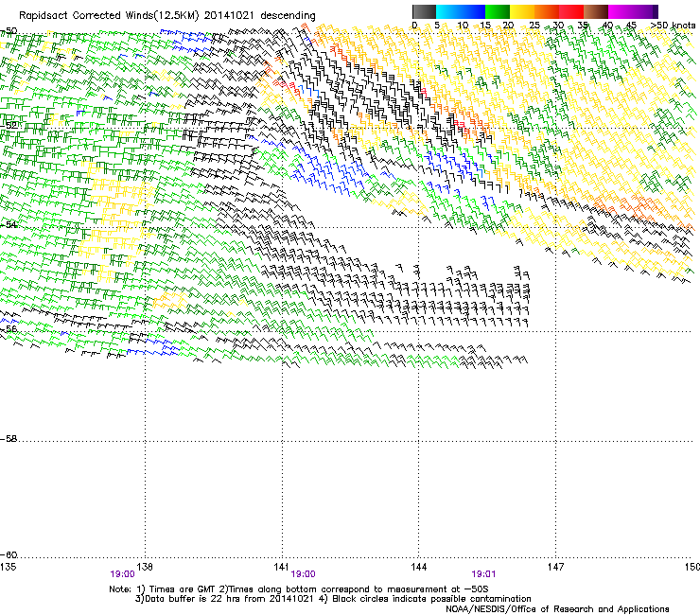Click the '0' legend scale label
This screenshot has width=700, height=615.
[414, 26]
